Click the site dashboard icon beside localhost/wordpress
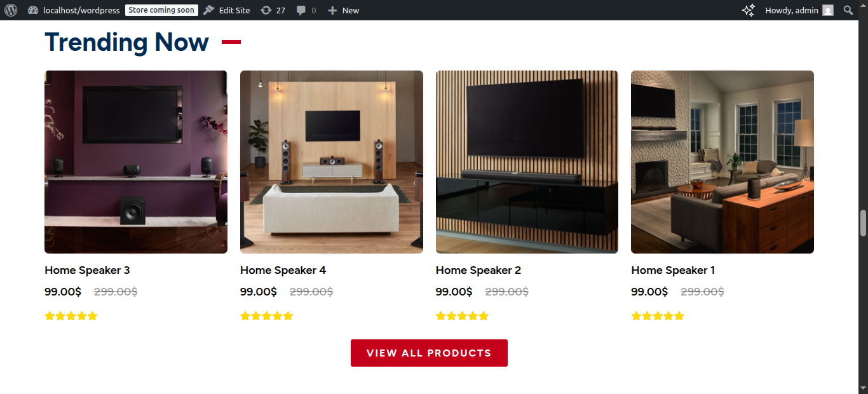Image resolution: width=868 pixels, height=394 pixels. coord(34,10)
